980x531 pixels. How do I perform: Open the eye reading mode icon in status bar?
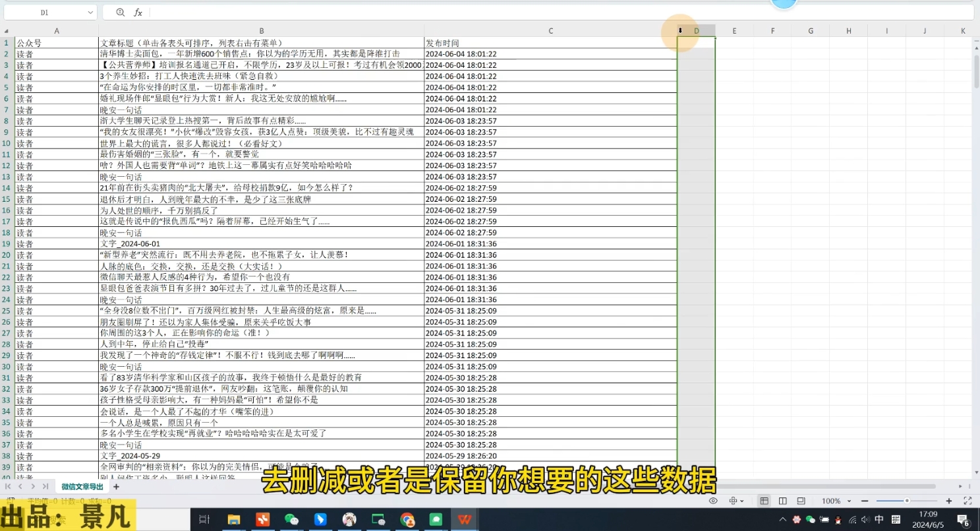(x=714, y=500)
